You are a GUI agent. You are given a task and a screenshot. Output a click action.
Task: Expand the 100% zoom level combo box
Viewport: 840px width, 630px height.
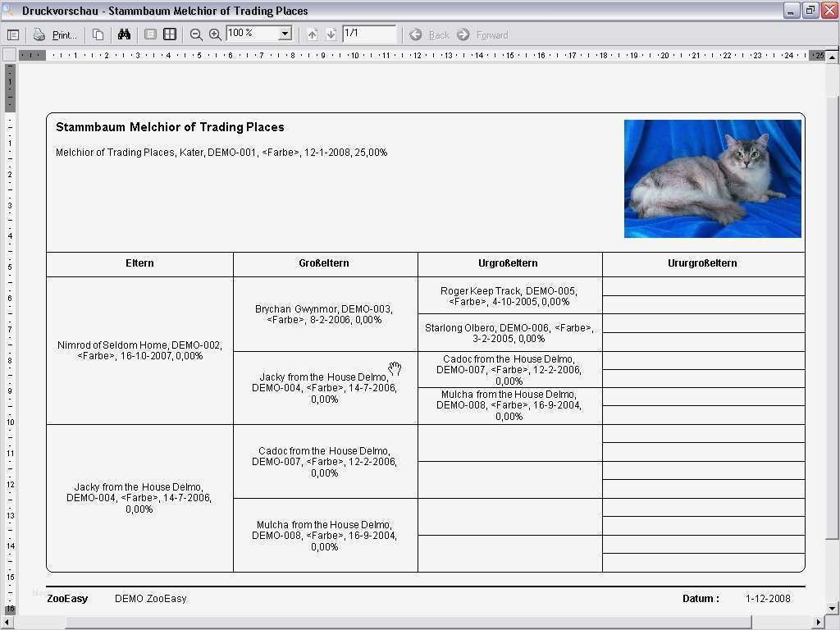284,34
